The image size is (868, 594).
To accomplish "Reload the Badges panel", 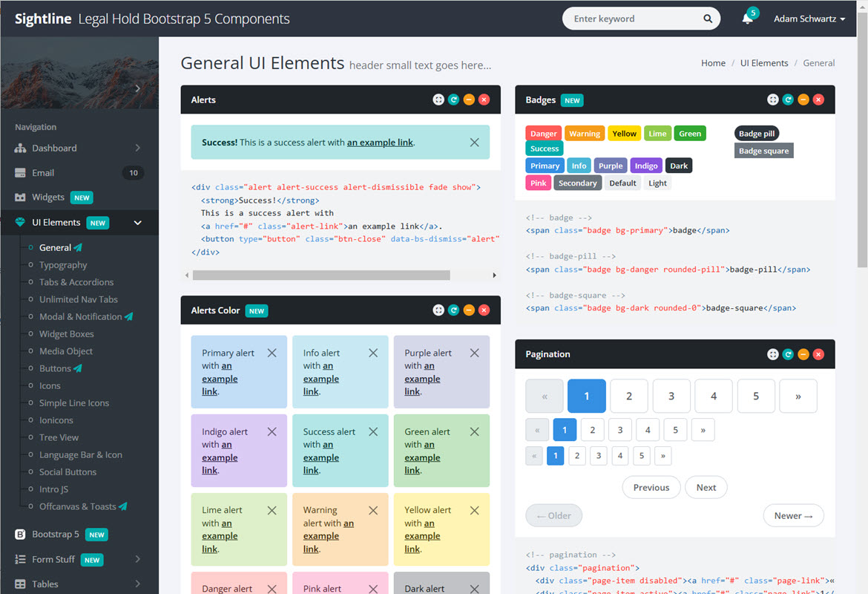I will coord(788,99).
